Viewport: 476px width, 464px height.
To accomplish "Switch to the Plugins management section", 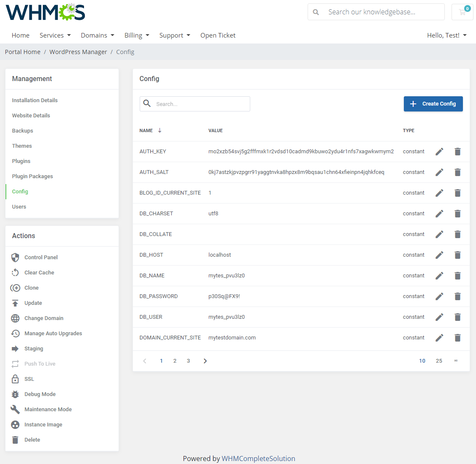I will (21, 161).
